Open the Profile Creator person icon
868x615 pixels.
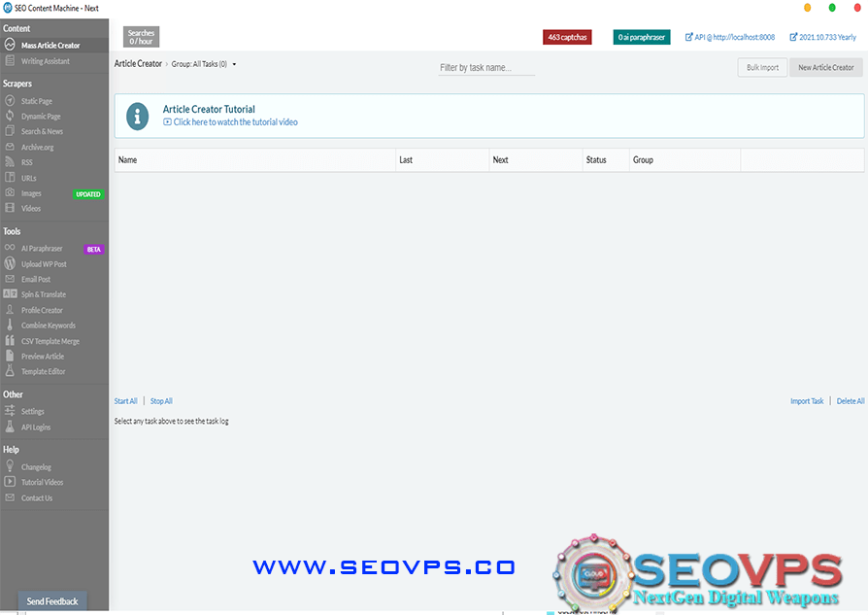coord(10,309)
